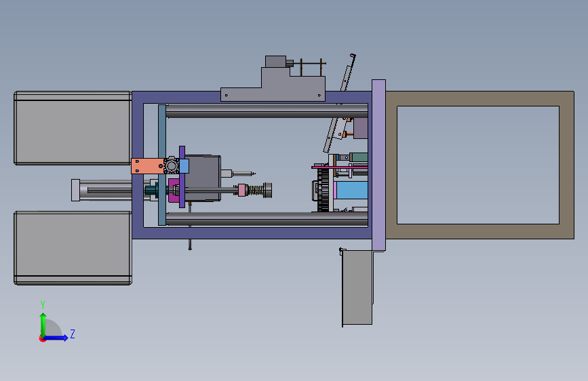Screen dimensions: 588x381
Task: Select the large light blue block near the gear
Action: pos(352,190)
